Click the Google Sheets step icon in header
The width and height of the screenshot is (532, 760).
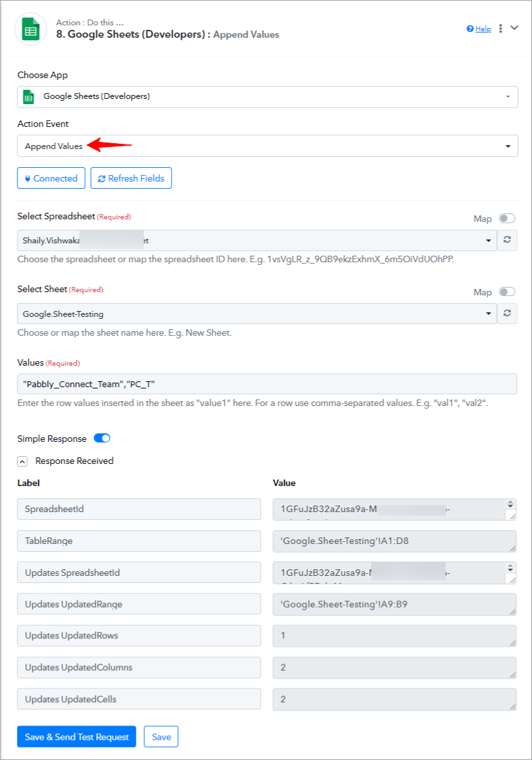tap(31, 29)
